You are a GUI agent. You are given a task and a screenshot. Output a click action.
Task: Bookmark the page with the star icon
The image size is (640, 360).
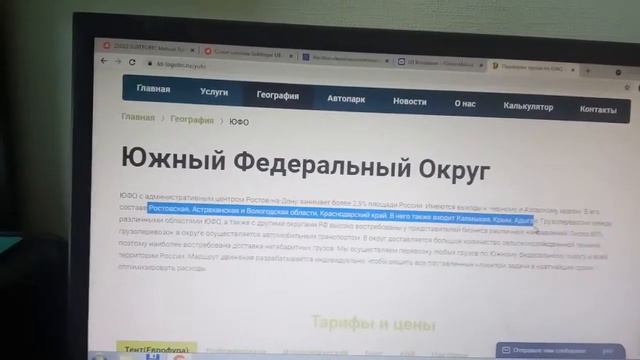coord(627,87)
